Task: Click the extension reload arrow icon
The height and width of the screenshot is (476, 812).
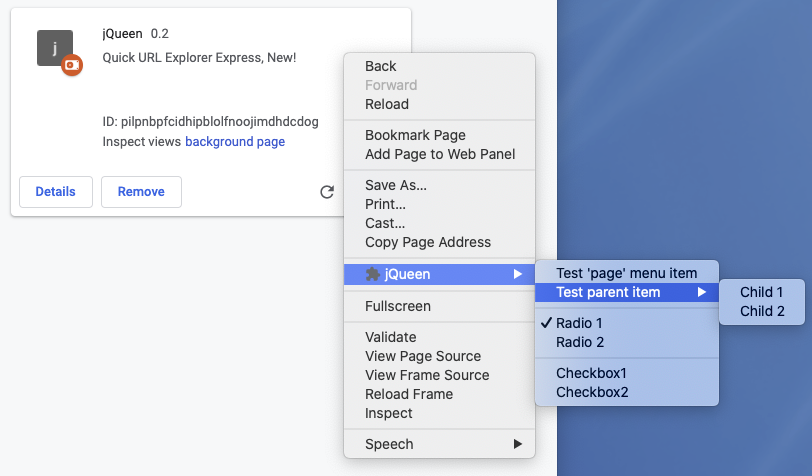Action: [327, 192]
